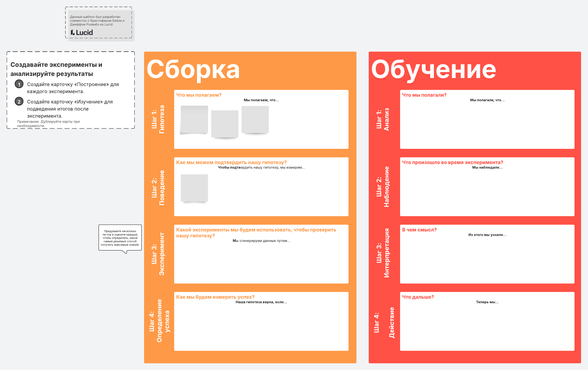Click the Обучение title heading
Image resolution: width=588 pixels, height=370 pixels.
click(433, 70)
